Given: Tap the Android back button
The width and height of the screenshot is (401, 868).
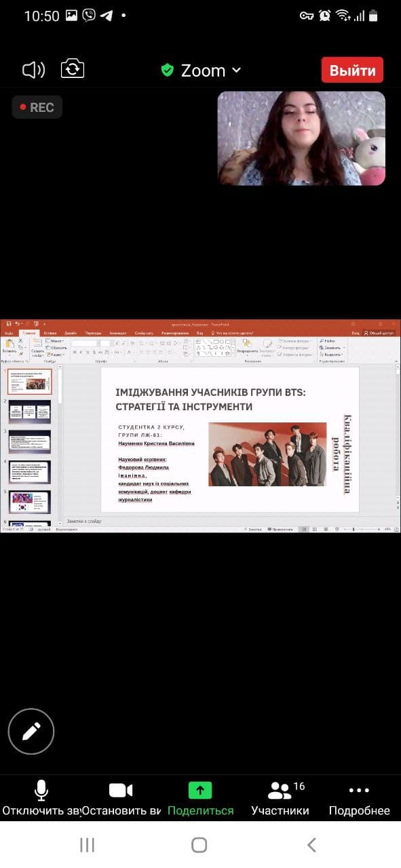Looking at the screenshot, I should 311,844.
